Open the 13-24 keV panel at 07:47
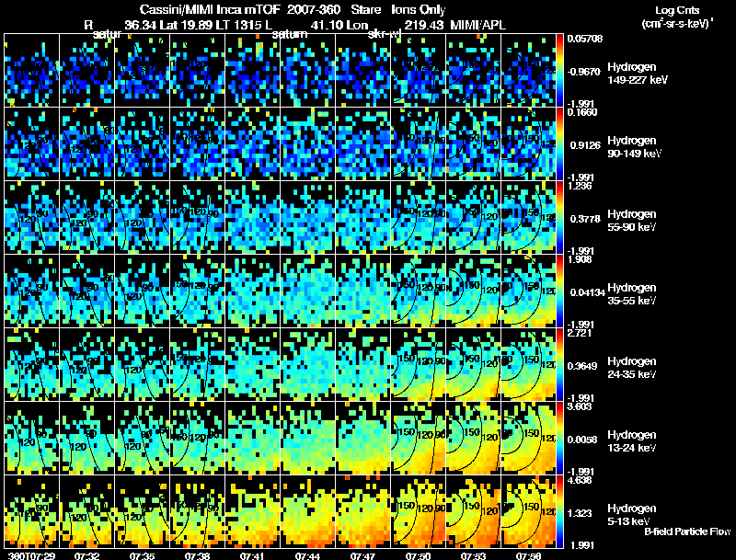Viewport: 736px width, 560px height. [362, 438]
